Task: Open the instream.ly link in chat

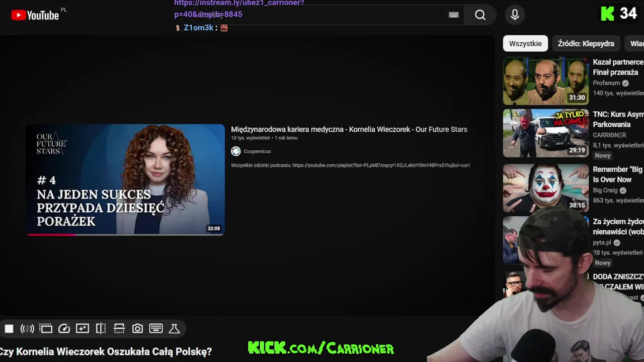Action: 239,8
